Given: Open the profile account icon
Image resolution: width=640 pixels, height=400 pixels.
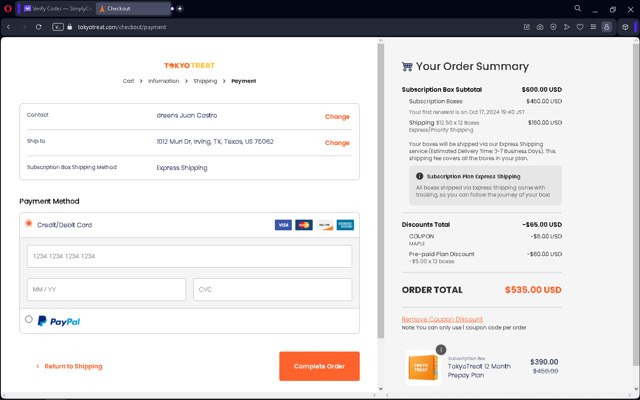Looking at the screenshot, I should pyautogui.click(x=607, y=27).
